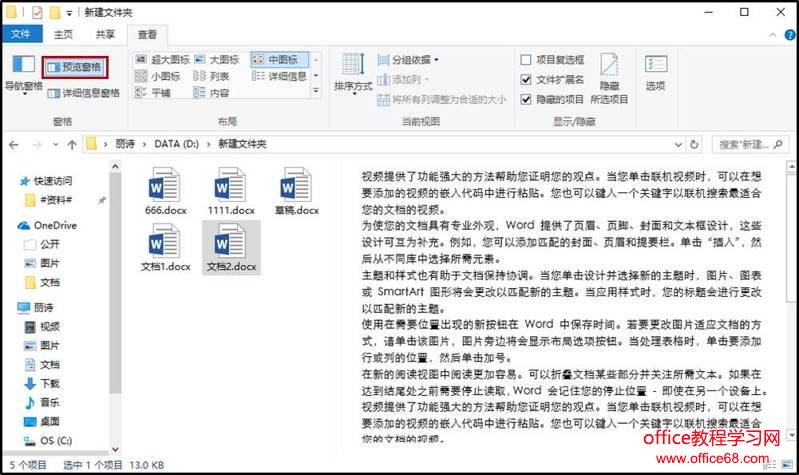799x475 pixels.
Task: Toggle the Preview pane (预览窗格) button
Action: point(75,67)
